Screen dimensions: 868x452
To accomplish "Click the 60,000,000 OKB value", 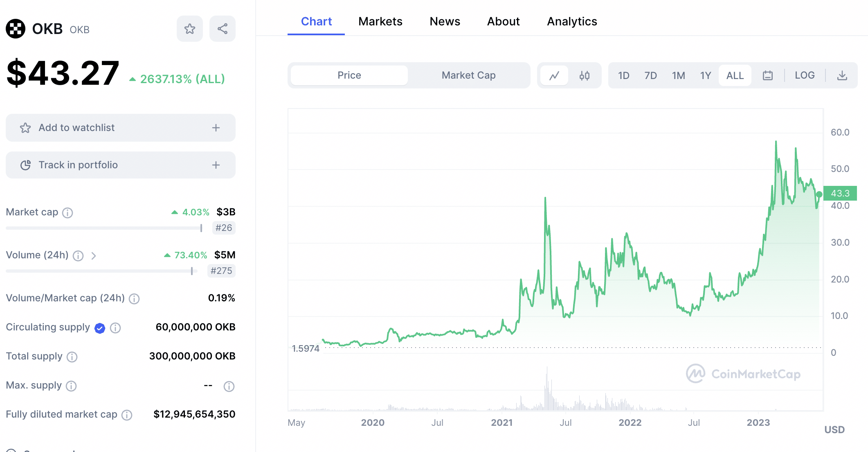I will (x=196, y=327).
